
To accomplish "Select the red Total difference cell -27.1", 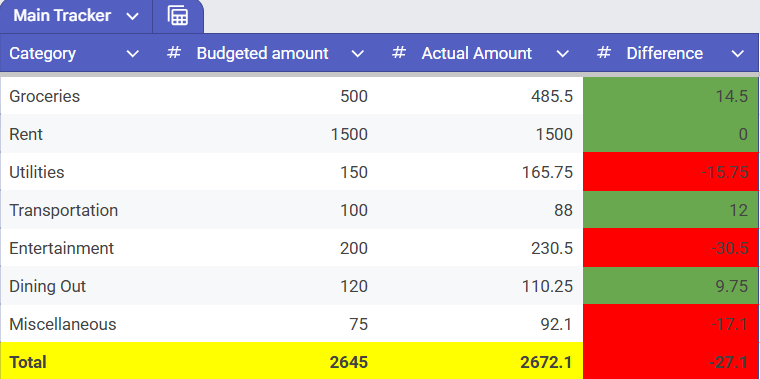I will point(670,362).
